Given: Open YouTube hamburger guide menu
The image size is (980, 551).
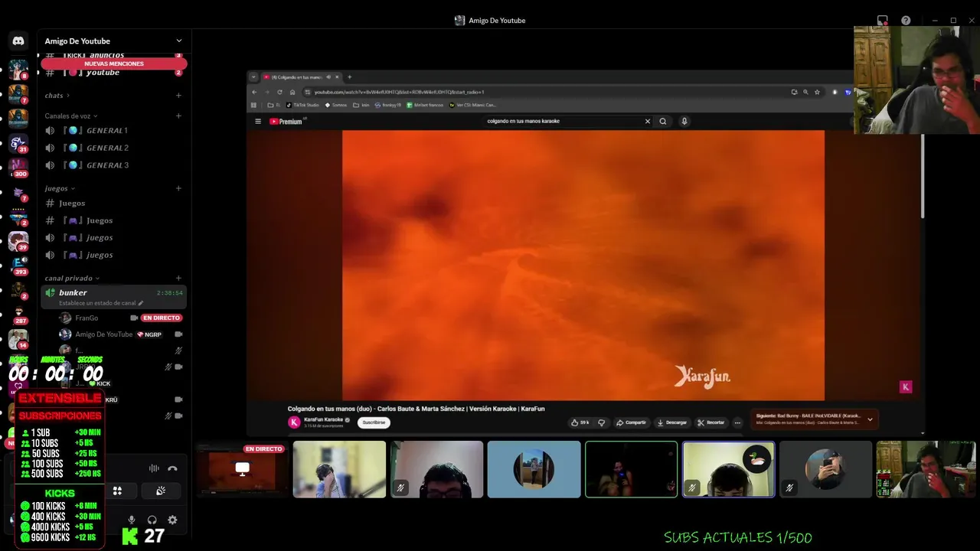Looking at the screenshot, I should tap(258, 121).
